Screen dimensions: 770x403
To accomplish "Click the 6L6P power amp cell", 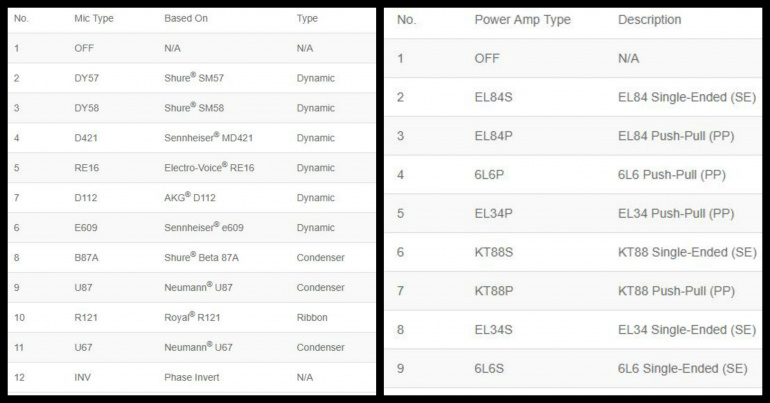I will point(491,175).
